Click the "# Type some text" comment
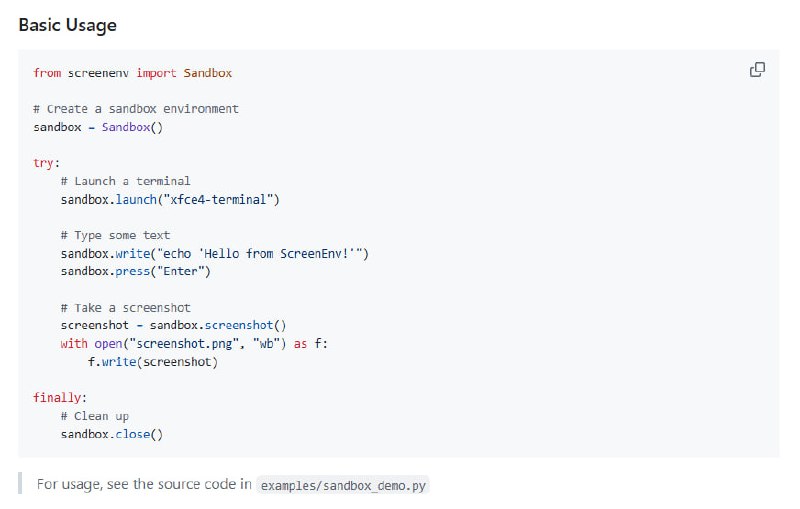The width and height of the screenshot is (800, 509). click(115, 235)
